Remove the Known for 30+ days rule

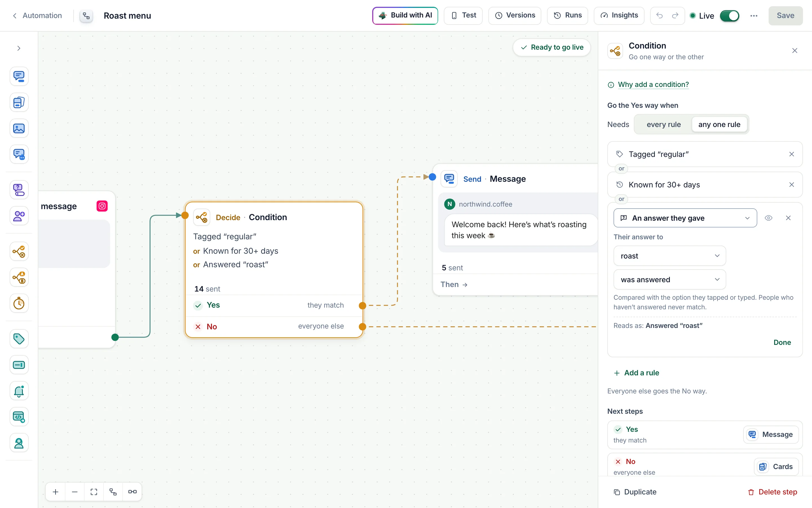(791, 185)
